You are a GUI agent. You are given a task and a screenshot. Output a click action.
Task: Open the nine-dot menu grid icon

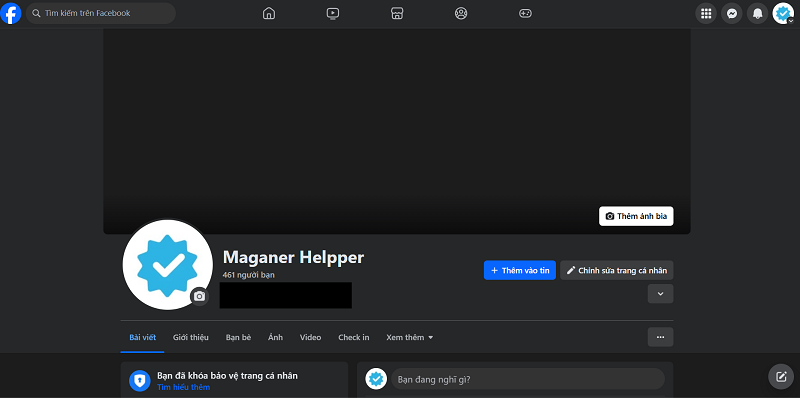706,14
